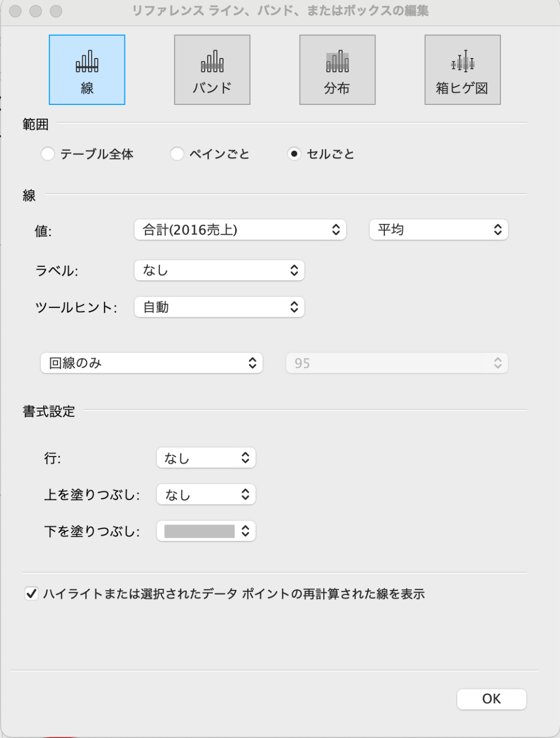Click the disabled 95 confidence level field

[x=397, y=363]
